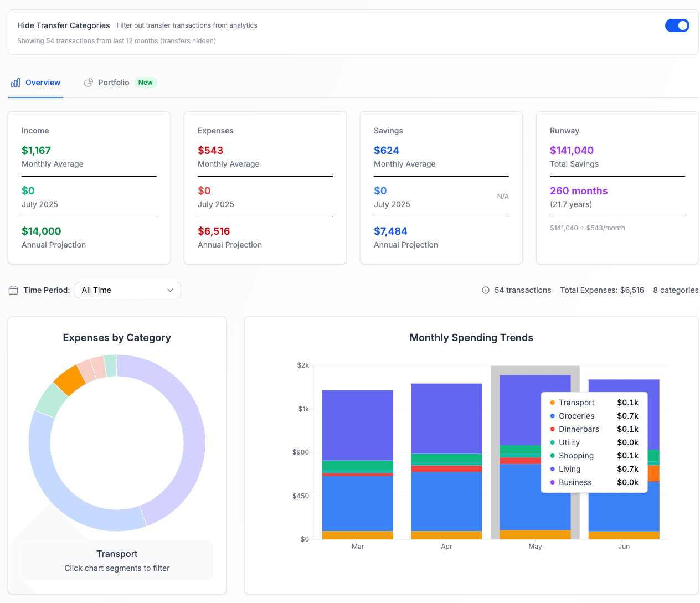Click the Transport orange dot in tooltip
The width and height of the screenshot is (700, 603).
tap(553, 403)
